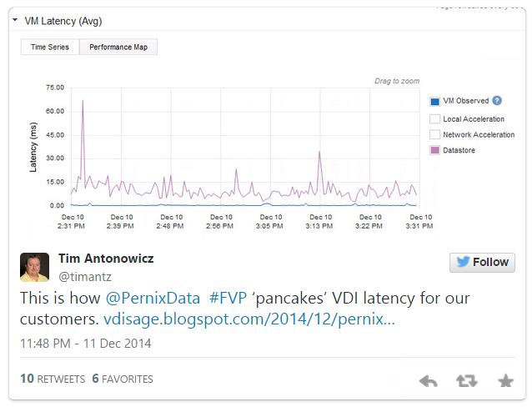Follow Tim Antonowicz on Twitter
Viewport: 532px width, 407px height.
(x=482, y=263)
